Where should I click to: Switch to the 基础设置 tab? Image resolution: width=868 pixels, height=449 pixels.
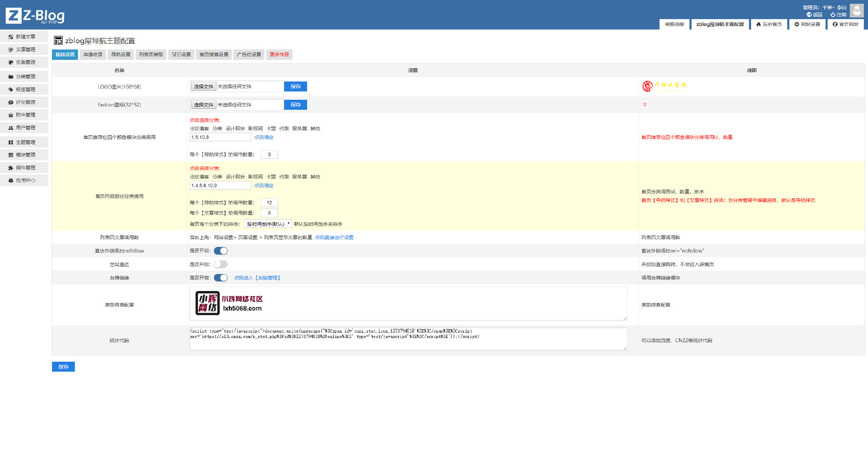point(65,54)
